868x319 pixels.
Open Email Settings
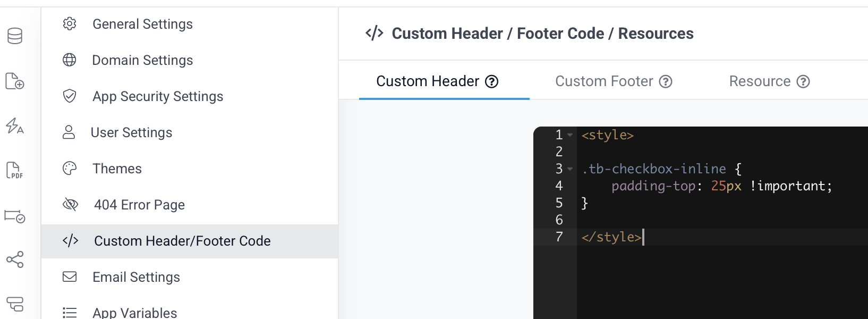(136, 277)
